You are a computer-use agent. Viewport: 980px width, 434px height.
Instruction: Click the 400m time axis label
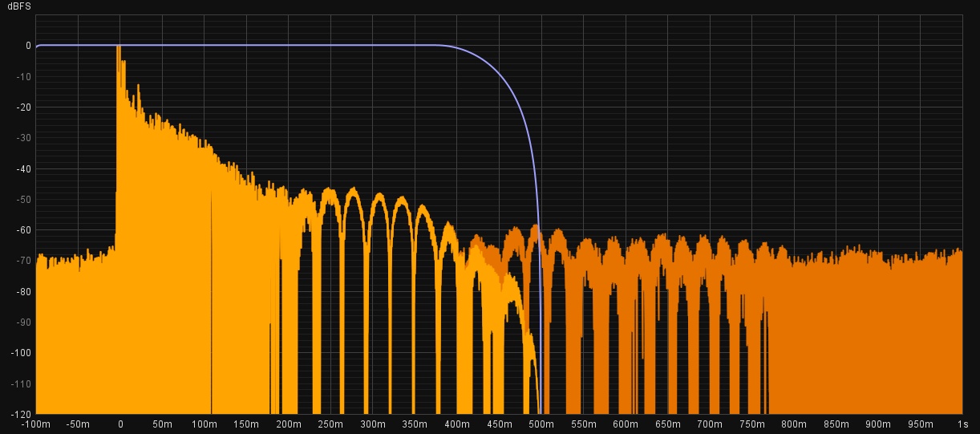pyautogui.click(x=457, y=424)
